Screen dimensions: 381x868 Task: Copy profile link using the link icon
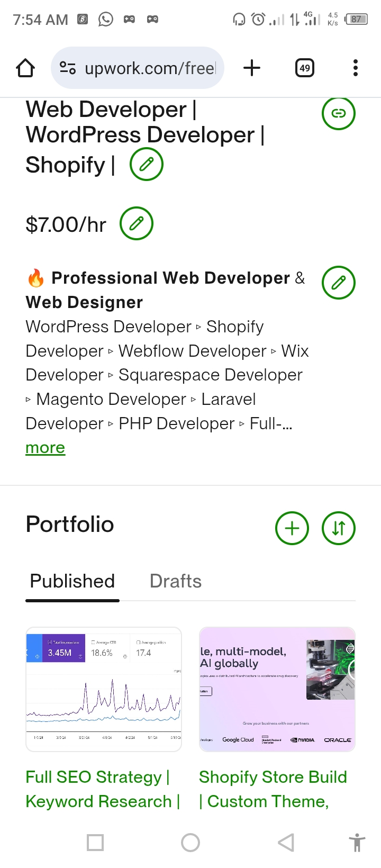pyautogui.click(x=338, y=113)
